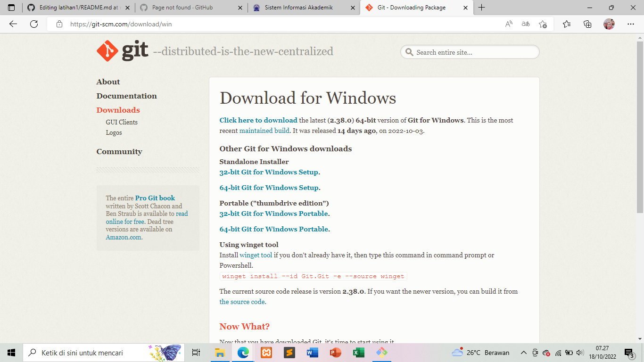Switch to the Page not found GitHub tab

(183, 8)
